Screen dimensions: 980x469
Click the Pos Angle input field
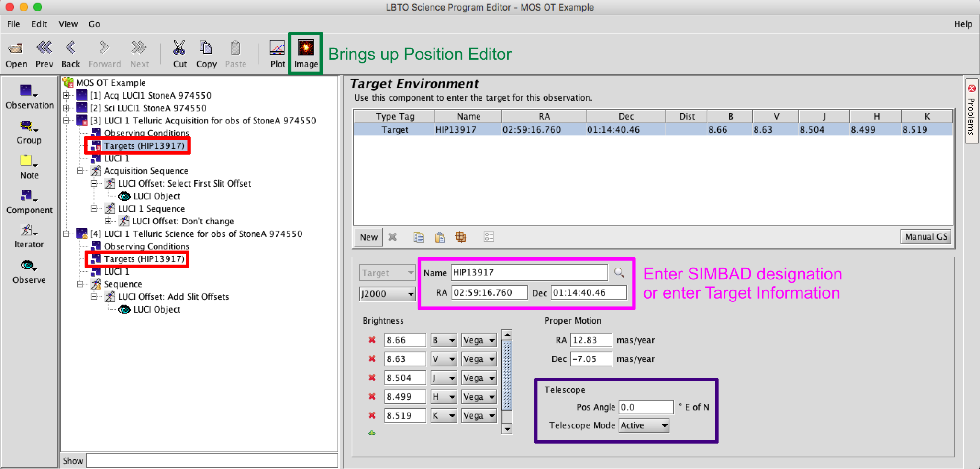click(646, 407)
